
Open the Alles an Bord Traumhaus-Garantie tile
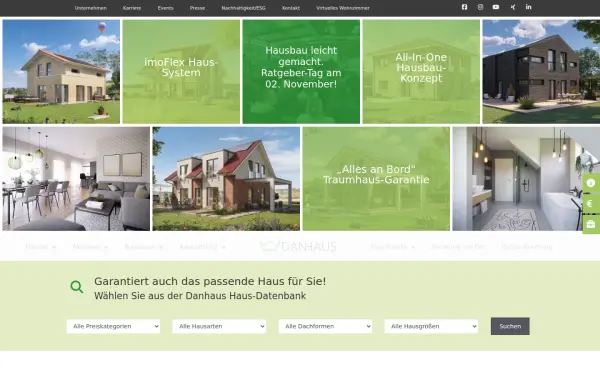click(376, 179)
